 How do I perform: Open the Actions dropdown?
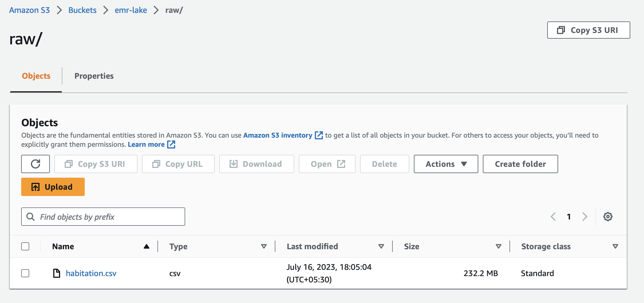coord(445,164)
